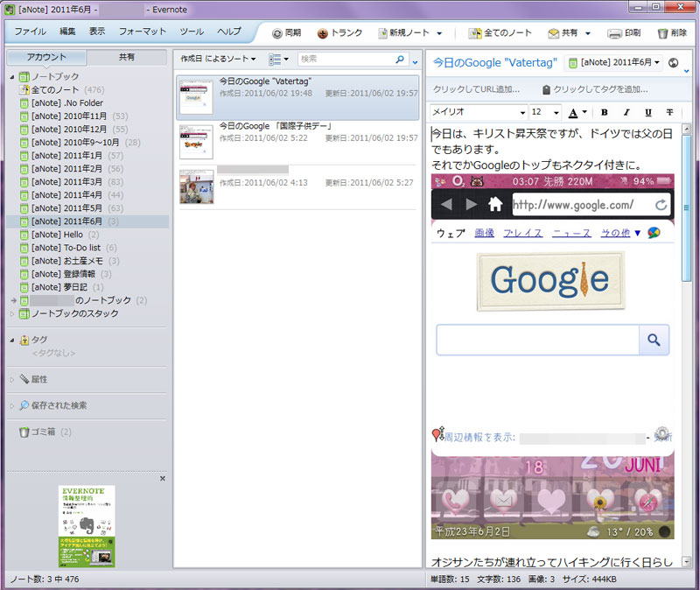This screenshot has height=590, width=700.
Task: Close the Evernote book advertisement
Action: point(163,478)
